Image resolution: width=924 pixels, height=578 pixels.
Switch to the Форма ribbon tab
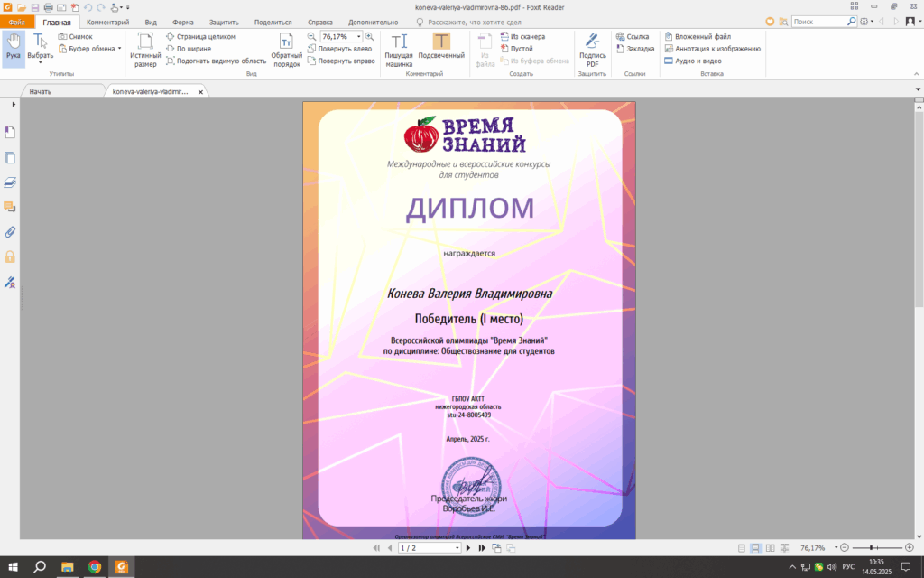pyautogui.click(x=182, y=22)
